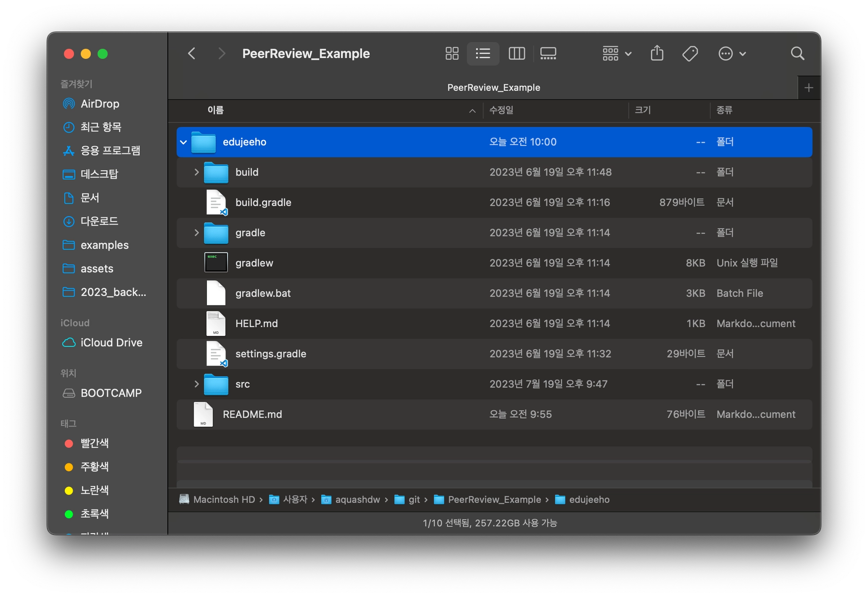This screenshot has width=868, height=597.
Task: Switch to icon grid view
Action: tap(452, 53)
